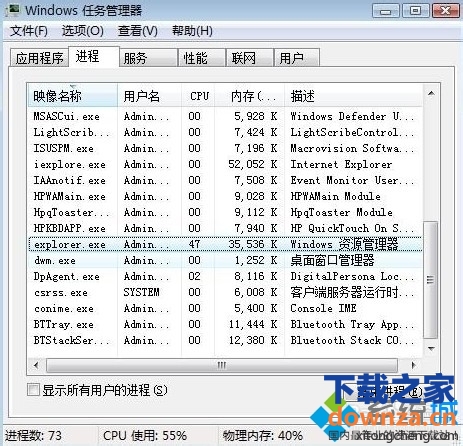463x446 pixels.
Task: Switch to the 服务 tab
Action: tap(148, 58)
